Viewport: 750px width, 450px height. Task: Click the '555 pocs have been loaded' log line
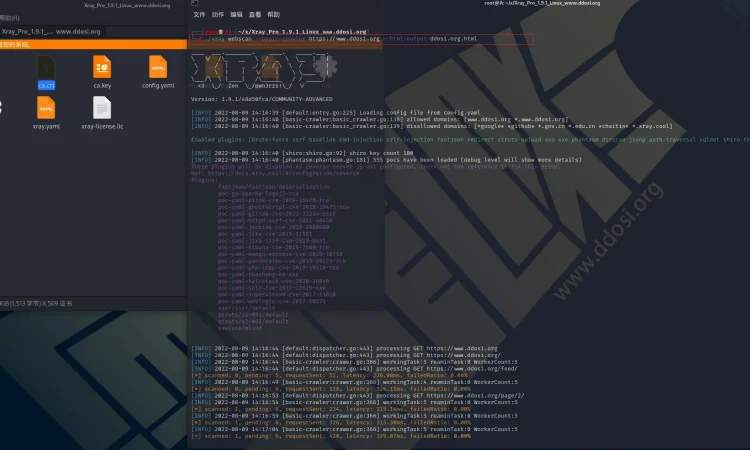tap(386, 160)
